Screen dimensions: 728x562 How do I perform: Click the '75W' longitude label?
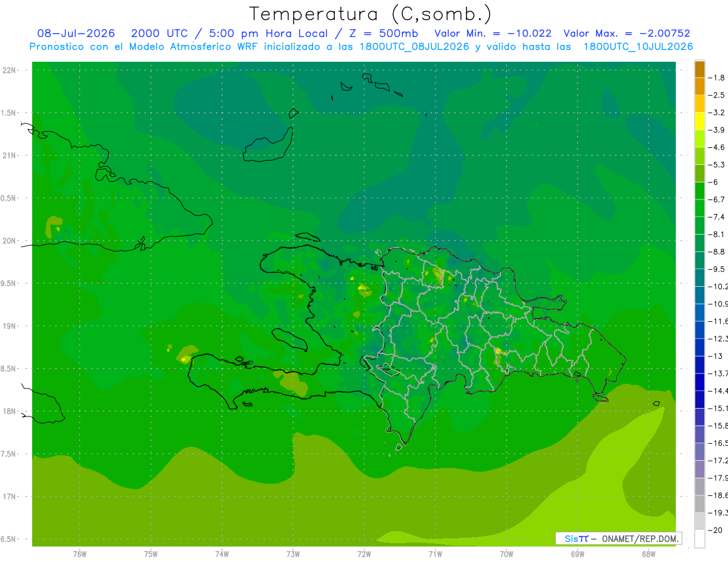pos(151,554)
